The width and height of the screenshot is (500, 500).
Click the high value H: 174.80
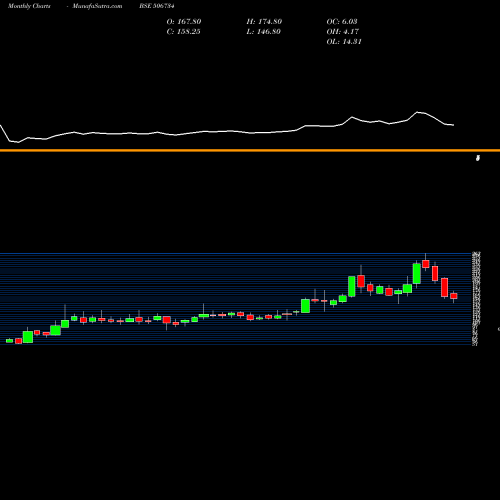[x=264, y=22]
